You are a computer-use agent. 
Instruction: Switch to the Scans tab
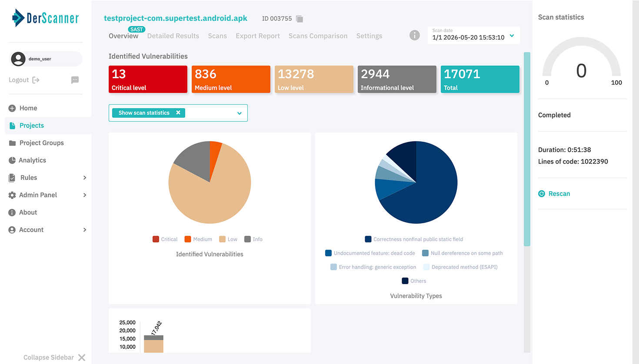click(x=217, y=36)
